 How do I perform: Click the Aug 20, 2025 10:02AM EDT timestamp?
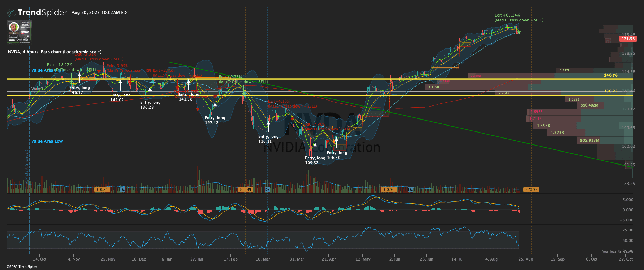[100, 13]
